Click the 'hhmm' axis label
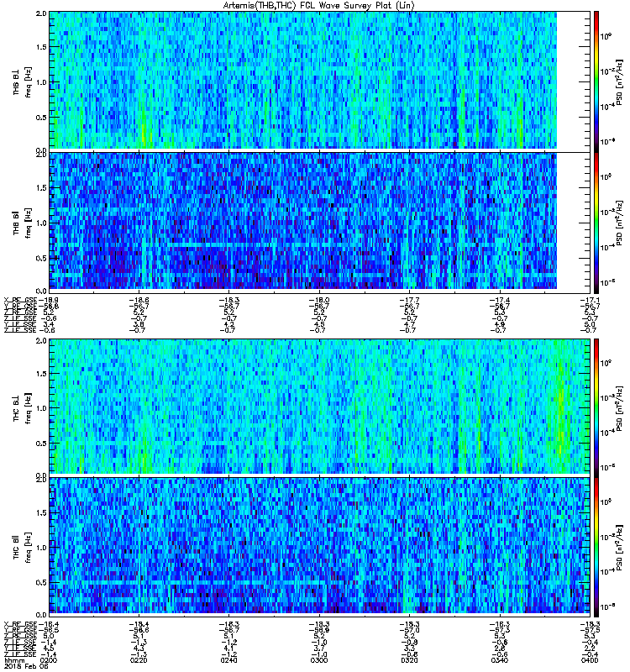The width and height of the screenshot is (630, 672). (13, 660)
